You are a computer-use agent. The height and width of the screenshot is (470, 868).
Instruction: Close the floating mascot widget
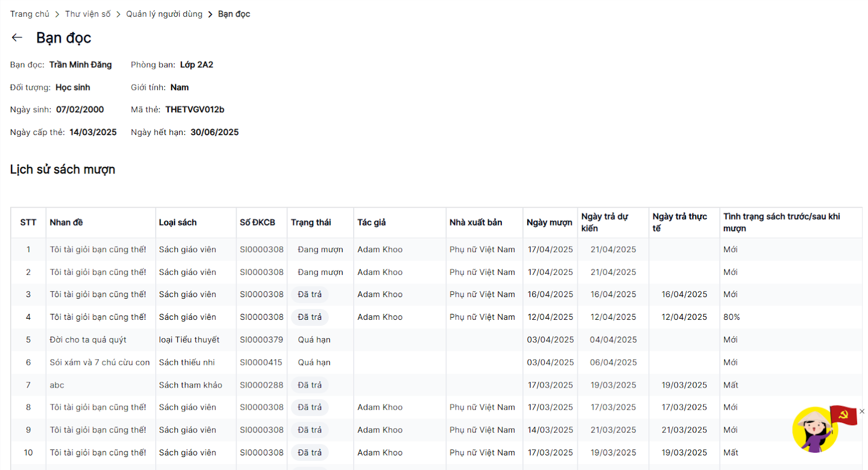coord(862,411)
